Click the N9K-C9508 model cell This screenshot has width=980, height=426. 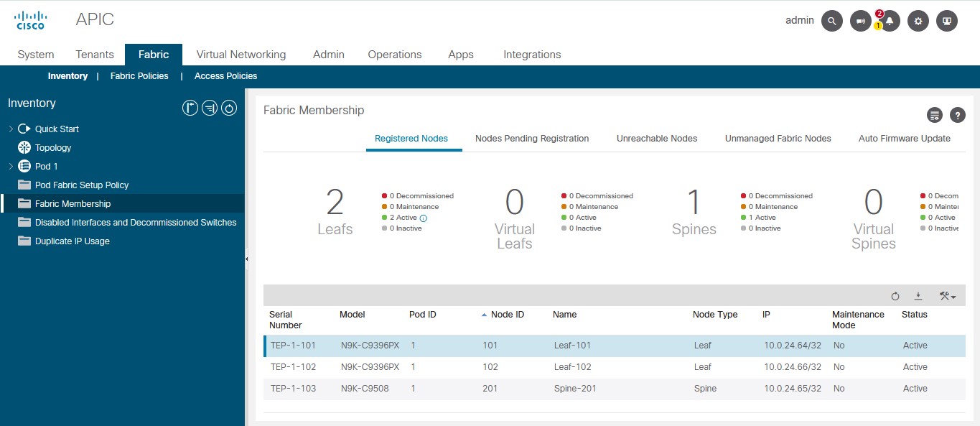363,389
